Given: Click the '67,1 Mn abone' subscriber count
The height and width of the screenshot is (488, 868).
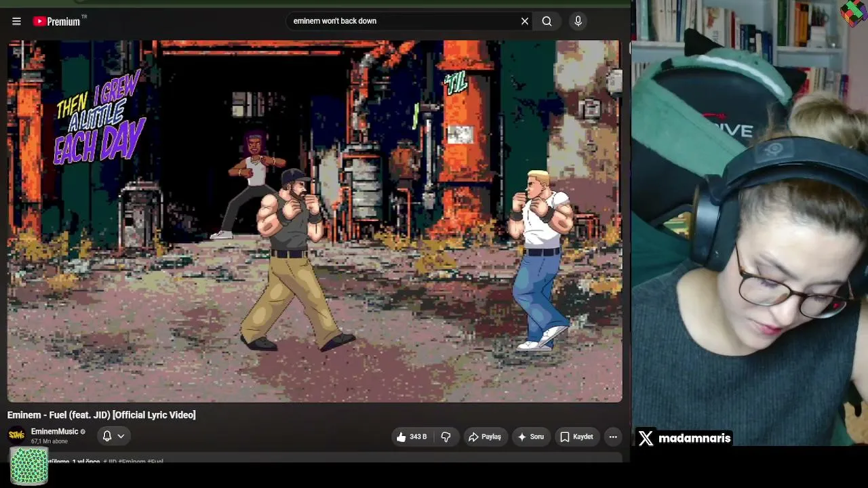Looking at the screenshot, I should pos(50,441).
